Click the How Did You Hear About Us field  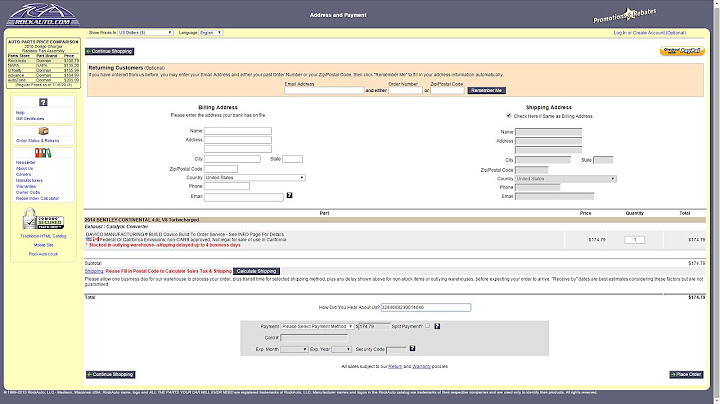click(x=426, y=307)
